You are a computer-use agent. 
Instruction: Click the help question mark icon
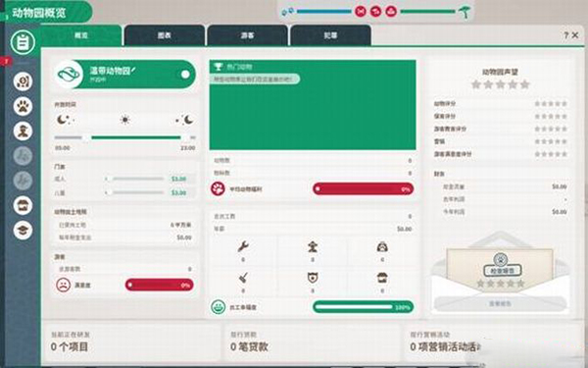coord(566,35)
